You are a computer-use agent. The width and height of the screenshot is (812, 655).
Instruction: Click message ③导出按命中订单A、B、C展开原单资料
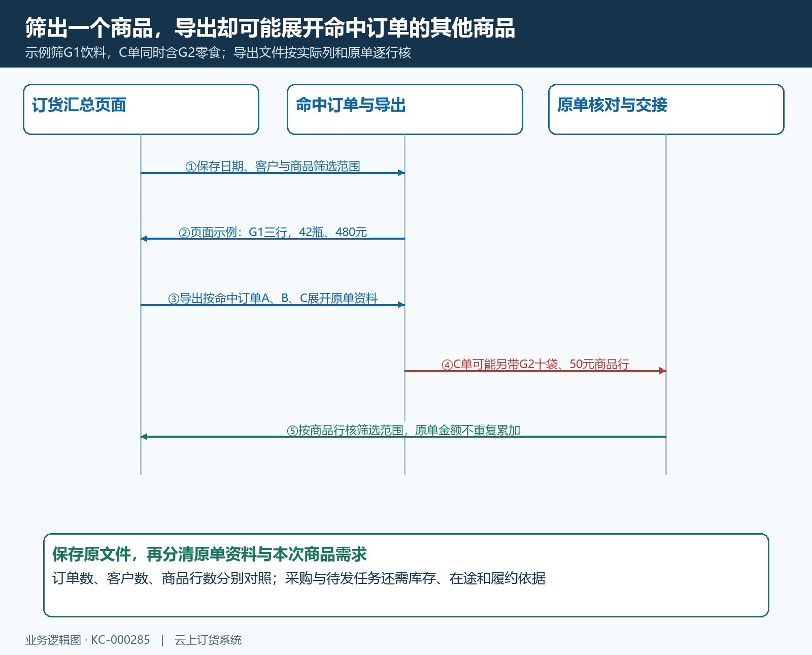tap(273, 299)
